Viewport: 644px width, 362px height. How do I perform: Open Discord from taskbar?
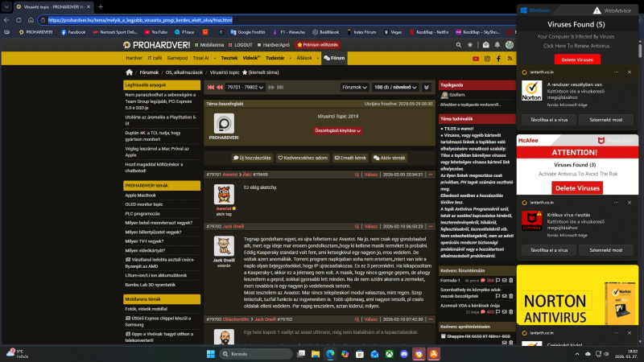click(404, 354)
